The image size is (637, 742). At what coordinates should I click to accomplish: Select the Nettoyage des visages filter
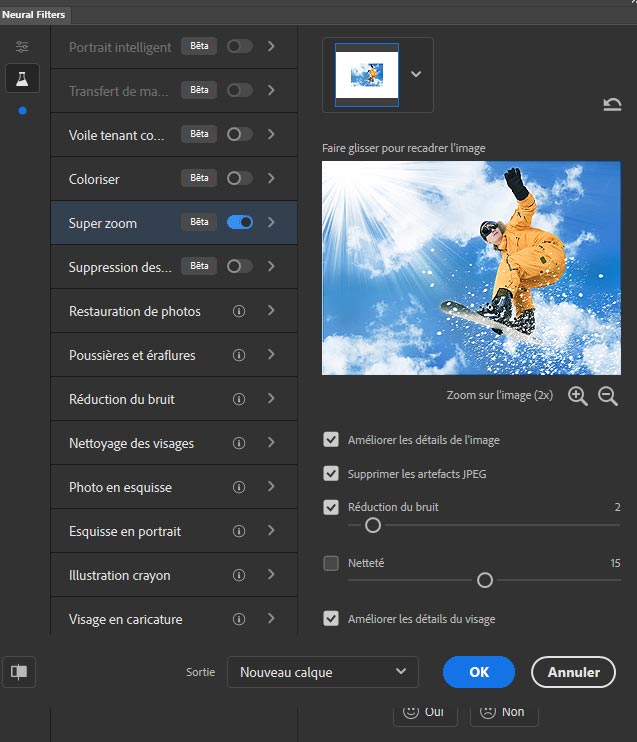click(x=131, y=443)
